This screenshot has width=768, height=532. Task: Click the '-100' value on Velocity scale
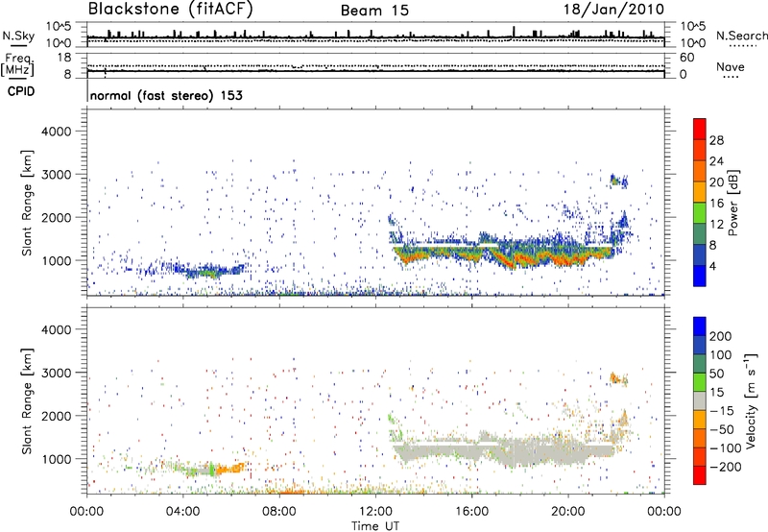coord(726,447)
